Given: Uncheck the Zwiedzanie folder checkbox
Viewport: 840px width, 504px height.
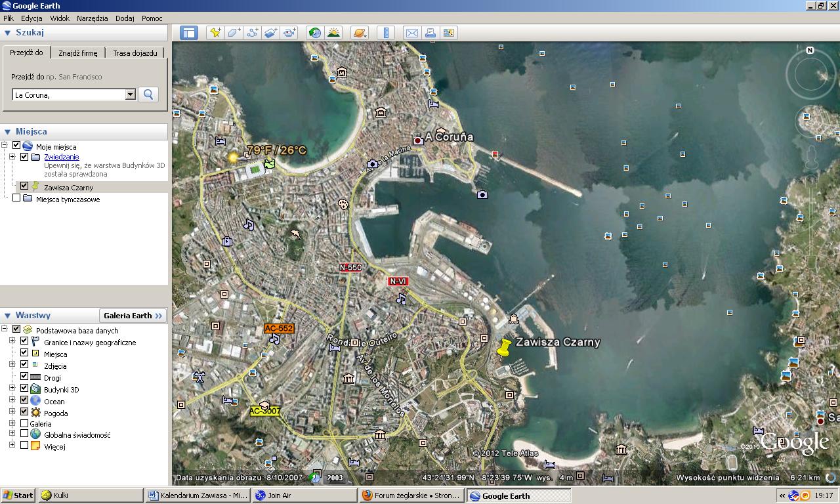Looking at the screenshot, I should coord(24,157).
